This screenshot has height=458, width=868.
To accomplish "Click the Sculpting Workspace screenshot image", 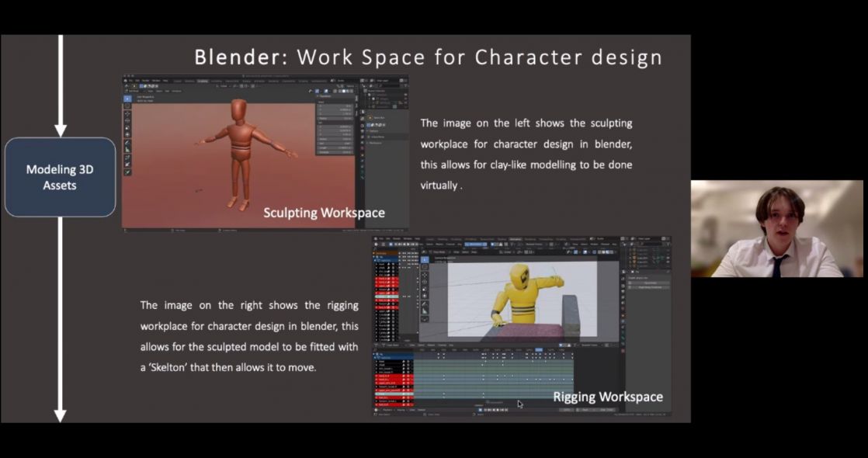I will pos(266,153).
